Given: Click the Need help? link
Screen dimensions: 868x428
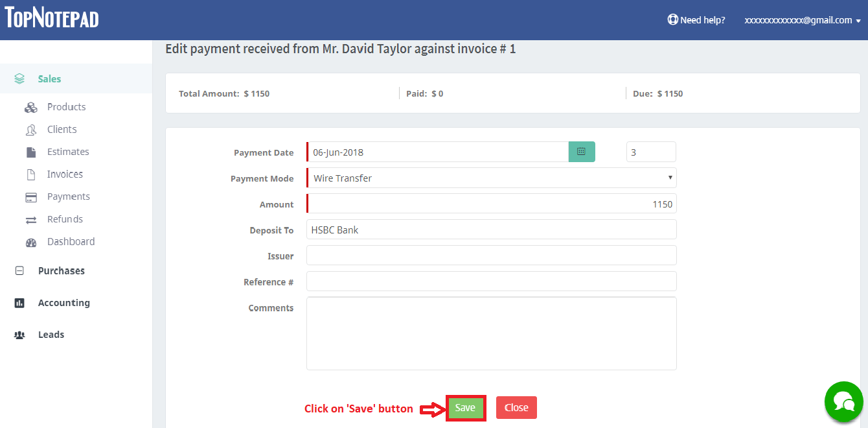Looking at the screenshot, I should [702, 20].
